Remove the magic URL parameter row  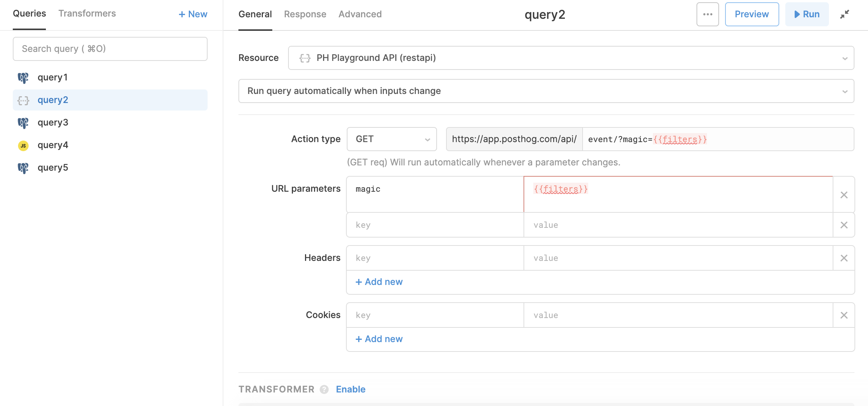click(x=844, y=195)
